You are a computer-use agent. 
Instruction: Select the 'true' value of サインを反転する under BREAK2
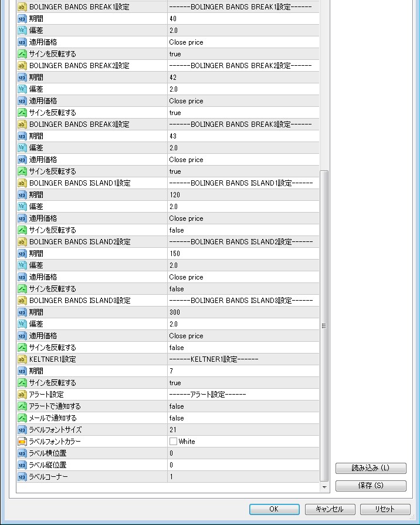(175, 113)
